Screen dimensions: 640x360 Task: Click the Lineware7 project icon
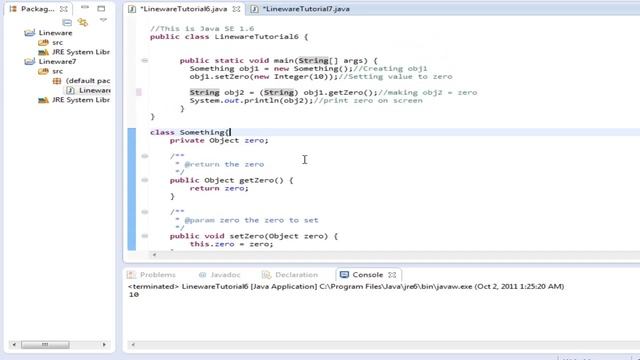pyautogui.click(x=29, y=62)
